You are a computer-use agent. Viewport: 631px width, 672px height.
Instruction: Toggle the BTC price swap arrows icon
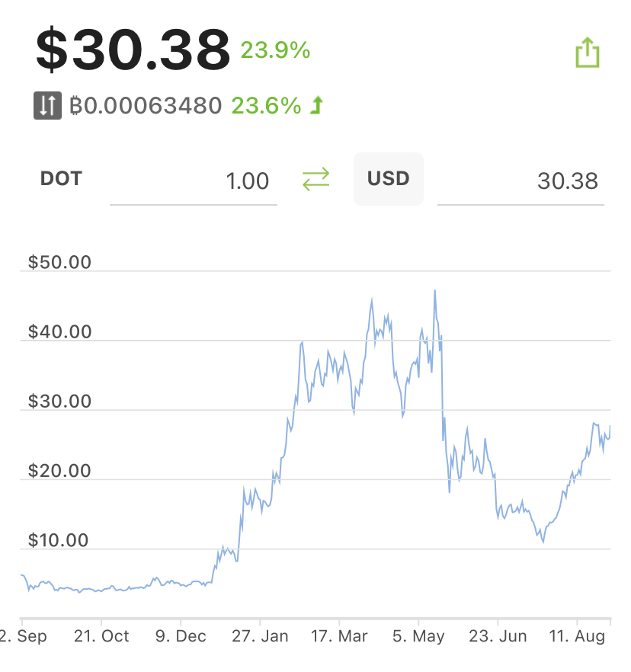pos(47,105)
